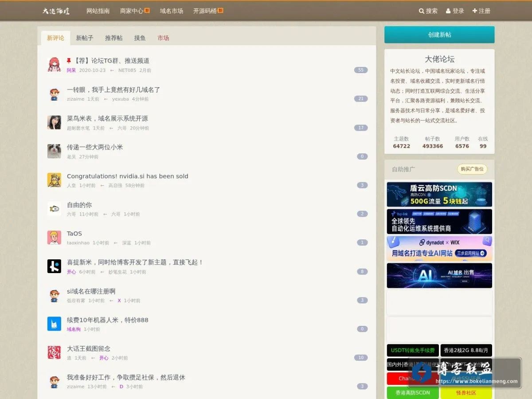The width and height of the screenshot is (532, 399).
Task: Click the 香港2核2G 8.88/月 ad link
Action: [466, 350]
